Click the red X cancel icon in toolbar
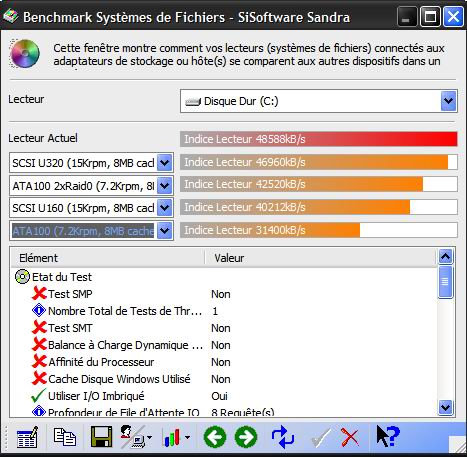The width and height of the screenshot is (467, 457). (x=350, y=437)
